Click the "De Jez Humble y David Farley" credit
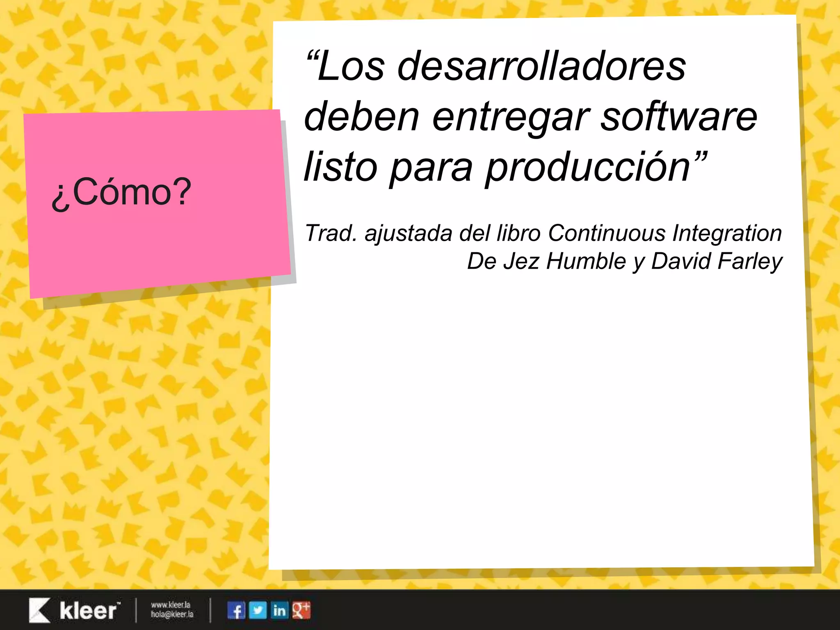 625,262
